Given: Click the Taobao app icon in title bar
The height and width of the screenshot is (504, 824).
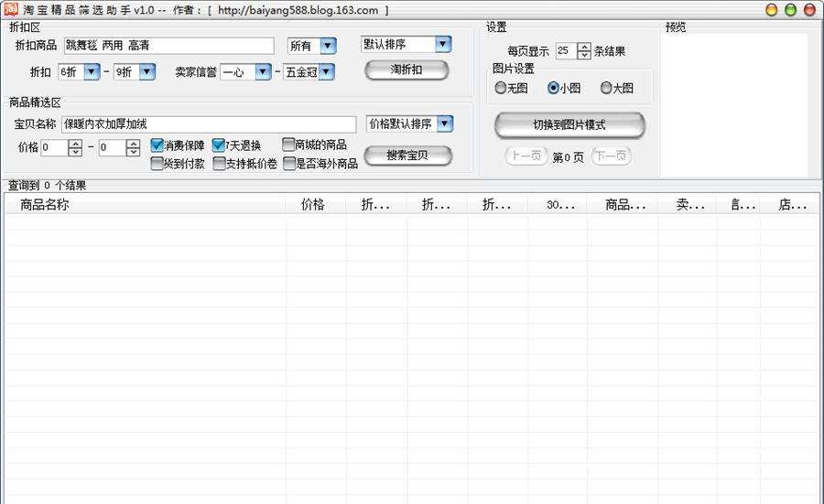Looking at the screenshot, I should click(10, 9).
